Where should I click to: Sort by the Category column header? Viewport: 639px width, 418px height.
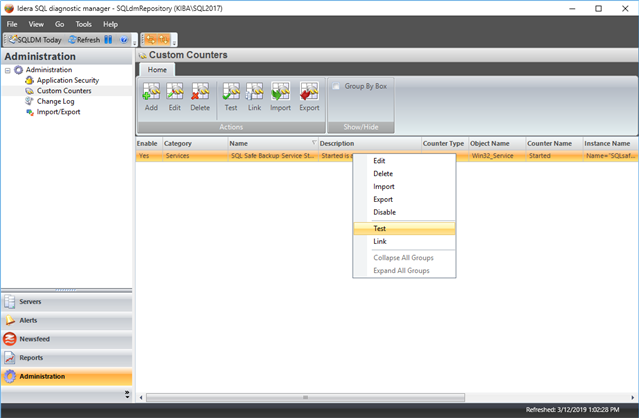point(195,143)
